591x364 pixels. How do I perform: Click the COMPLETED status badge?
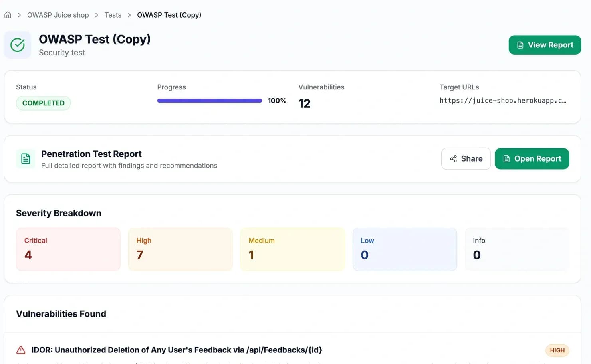pyautogui.click(x=44, y=103)
